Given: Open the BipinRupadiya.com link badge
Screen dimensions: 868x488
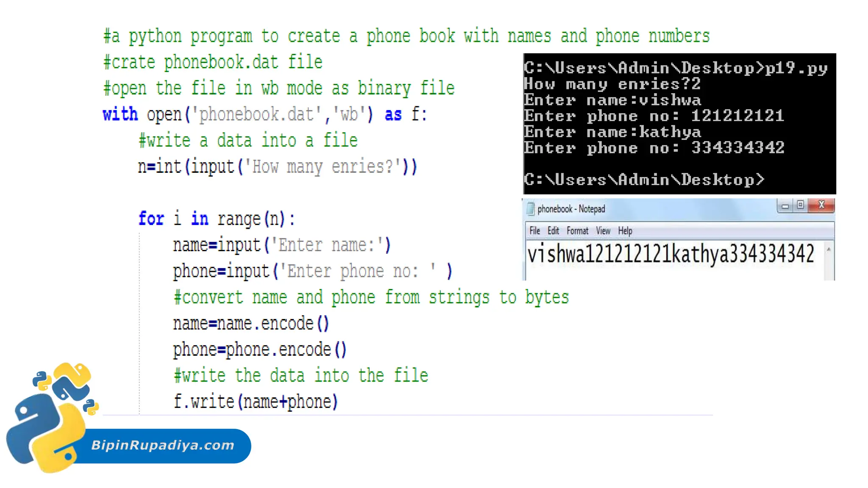Looking at the screenshot, I should 163,445.
